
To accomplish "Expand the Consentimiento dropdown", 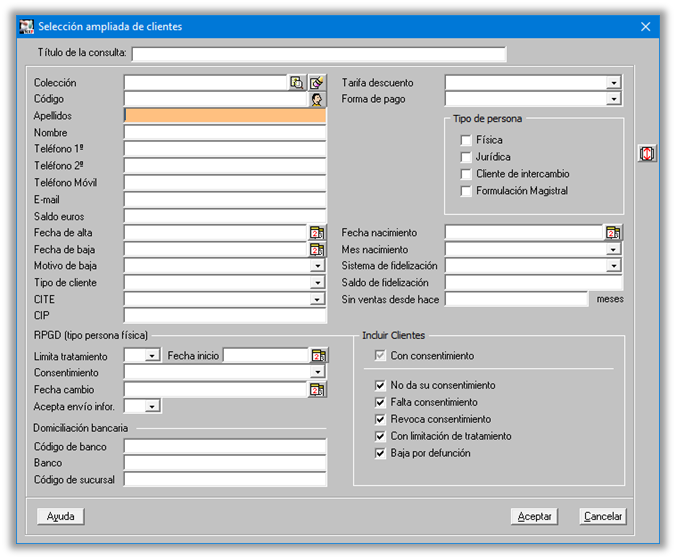I will pos(317,372).
